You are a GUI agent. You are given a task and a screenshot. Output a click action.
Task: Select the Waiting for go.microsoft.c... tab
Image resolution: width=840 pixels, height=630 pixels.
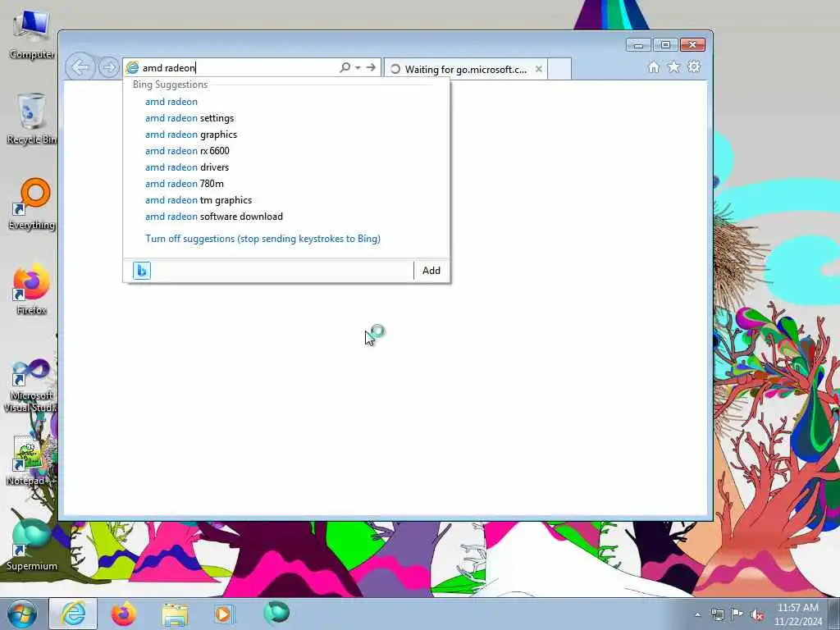click(465, 69)
